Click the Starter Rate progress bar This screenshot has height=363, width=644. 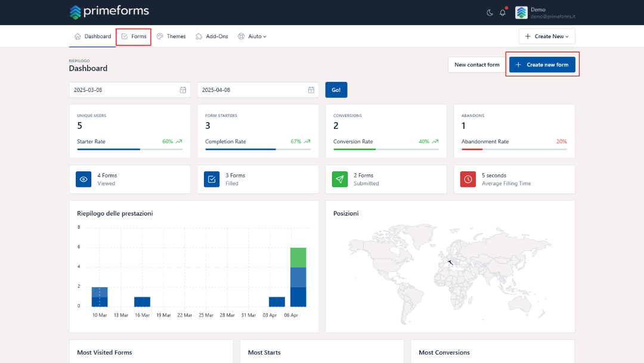(x=130, y=149)
